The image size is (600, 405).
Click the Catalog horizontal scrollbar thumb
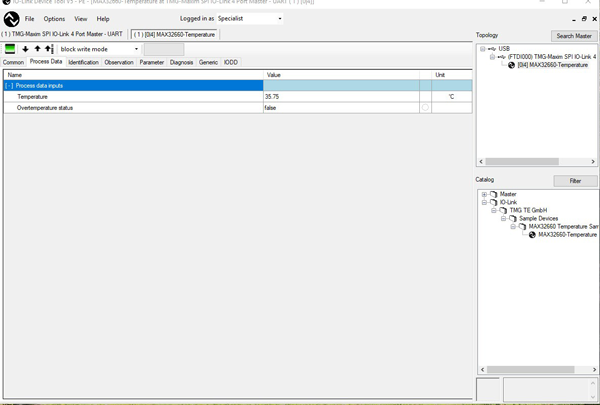[x=530, y=369]
